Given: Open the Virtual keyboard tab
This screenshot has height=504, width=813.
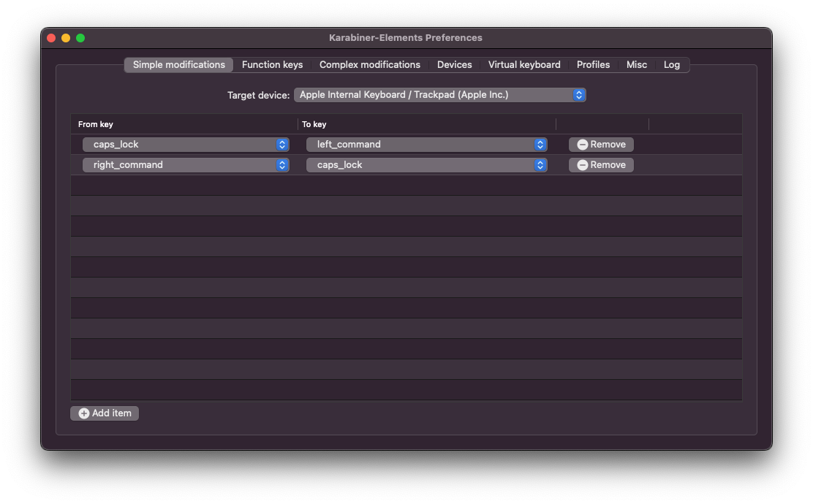Looking at the screenshot, I should pyautogui.click(x=524, y=65).
